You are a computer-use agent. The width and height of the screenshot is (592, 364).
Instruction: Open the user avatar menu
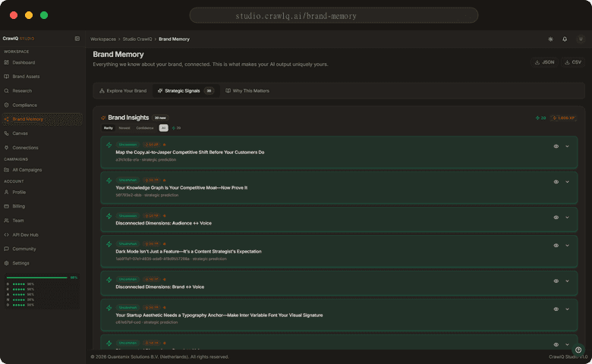tap(581, 39)
